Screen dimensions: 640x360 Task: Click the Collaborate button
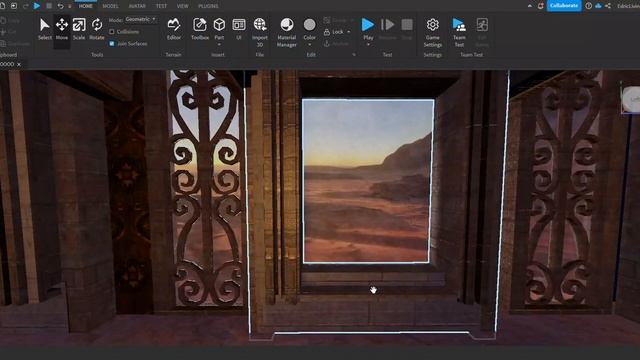564,6
